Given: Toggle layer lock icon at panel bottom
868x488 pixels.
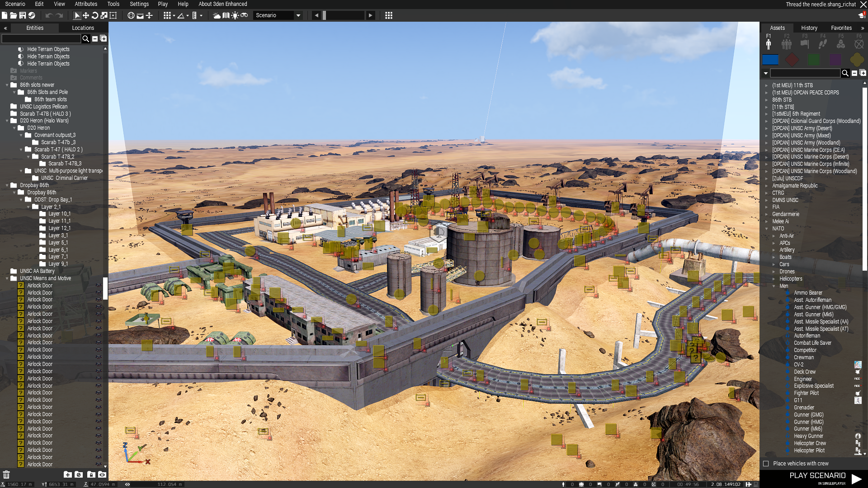Looking at the screenshot, I should 91,474.
